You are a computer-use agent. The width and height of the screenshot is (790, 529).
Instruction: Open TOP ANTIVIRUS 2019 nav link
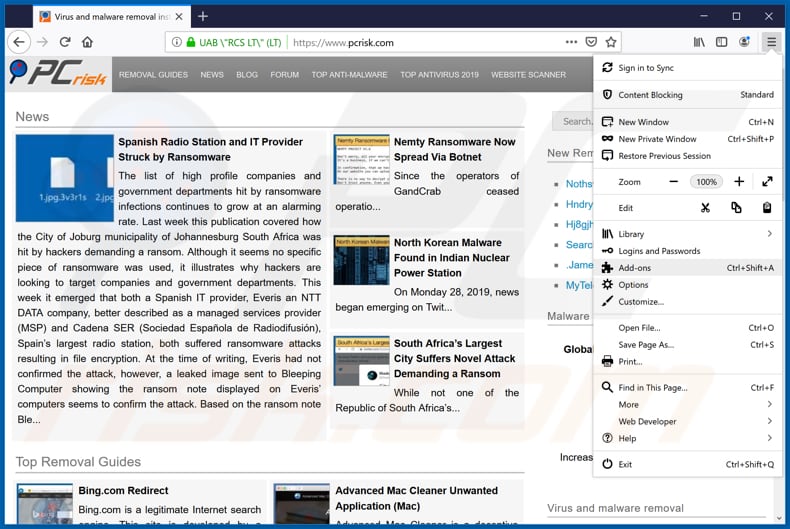(439, 75)
